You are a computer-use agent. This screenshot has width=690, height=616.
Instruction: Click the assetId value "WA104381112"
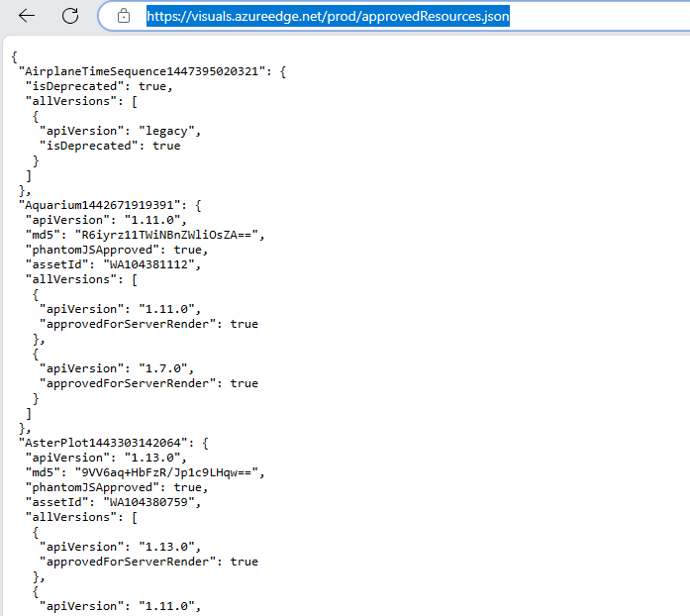click(x=148, y=264)
